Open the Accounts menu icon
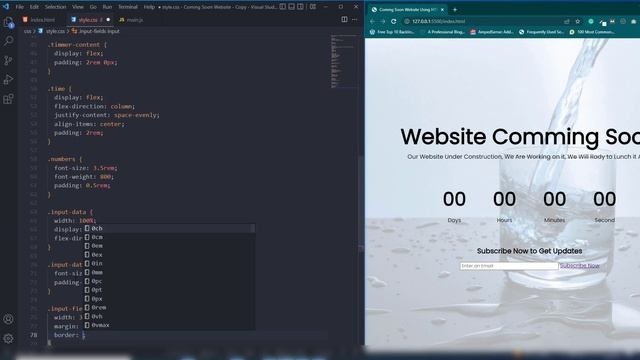This screenshot has width=640, height=360. point(9,319)
